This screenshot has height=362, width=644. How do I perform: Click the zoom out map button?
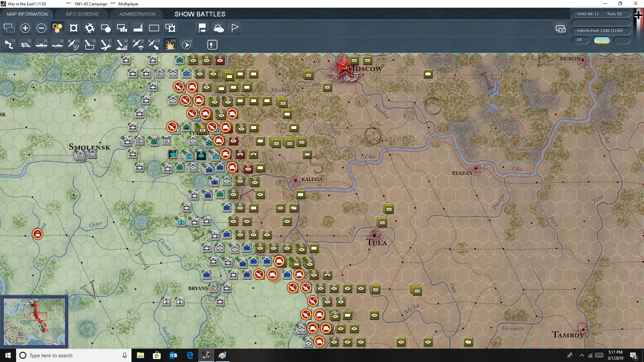41,28
